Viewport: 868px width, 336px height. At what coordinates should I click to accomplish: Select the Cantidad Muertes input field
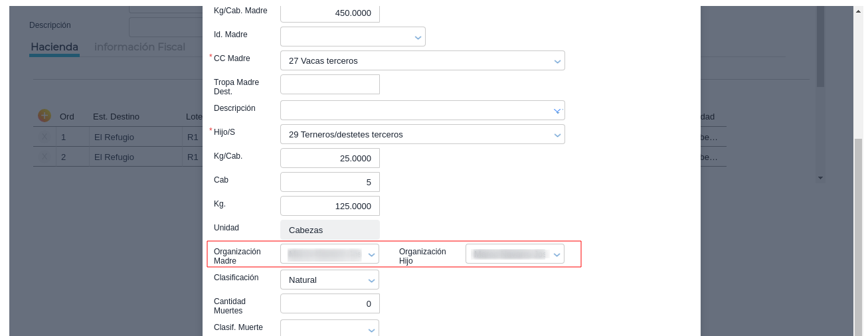pyautogui.click(x=330, y=303)
